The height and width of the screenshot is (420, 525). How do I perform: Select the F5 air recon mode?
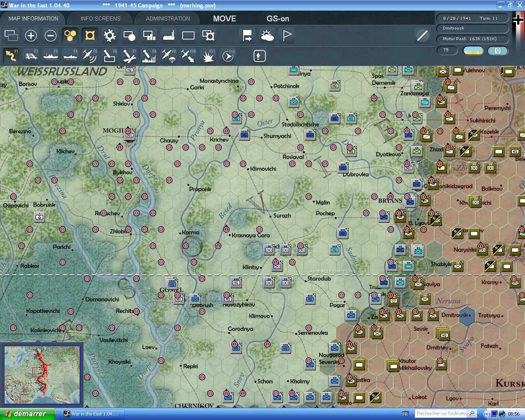(x=90, y=56)
